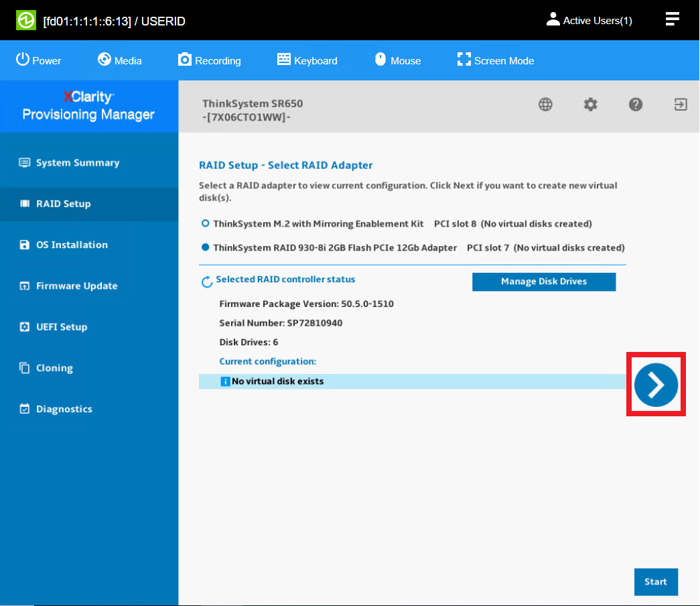Expand the Keyboard menu
This screenshot has height=606, width=700.
click(307, 60)
